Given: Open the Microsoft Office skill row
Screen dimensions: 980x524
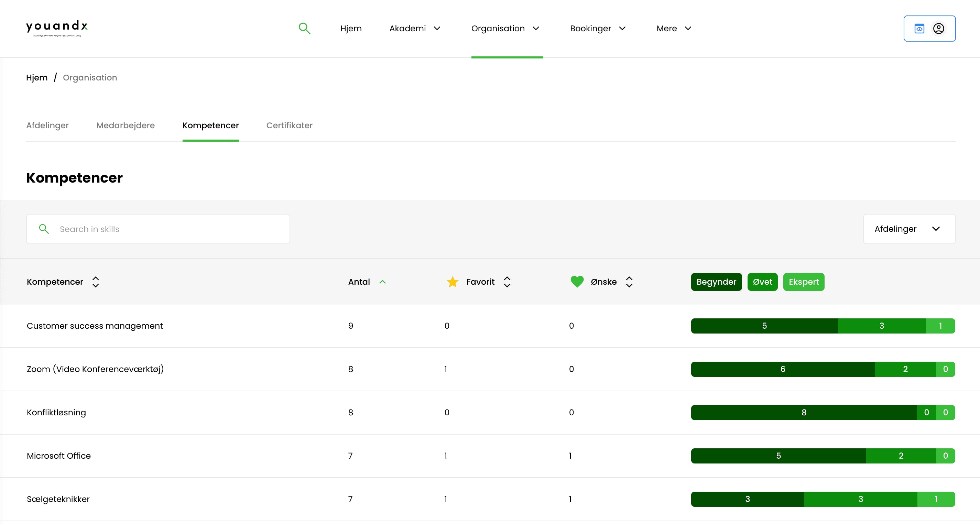Looking at the screenshot, I should [490, 456].
